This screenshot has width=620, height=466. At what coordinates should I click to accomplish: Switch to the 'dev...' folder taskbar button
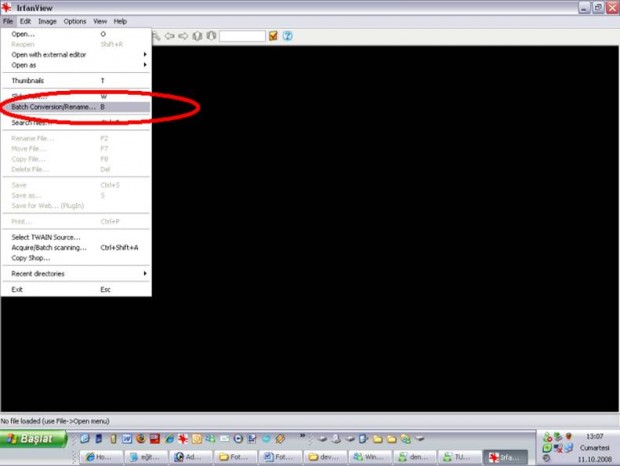tap(325, 457)
